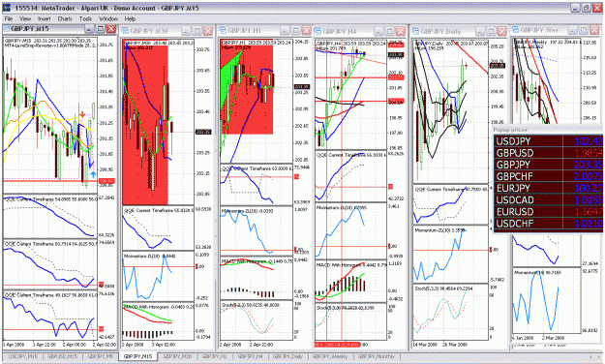Viewport: 605px width, 364px height.
Task: Open the File menu
Action: (9, 18)
